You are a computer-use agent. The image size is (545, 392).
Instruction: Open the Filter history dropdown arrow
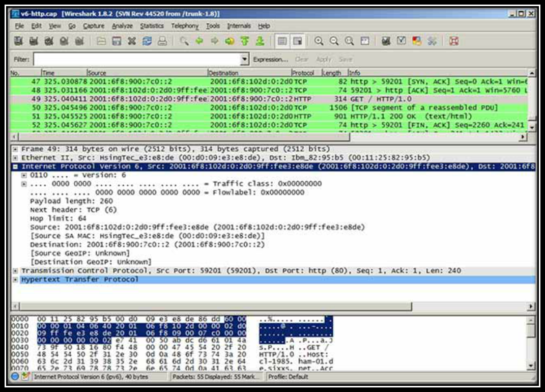tap(245, 60)
